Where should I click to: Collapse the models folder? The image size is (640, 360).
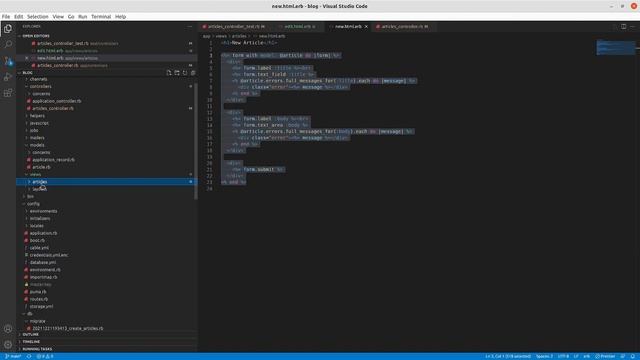(37, 145)
